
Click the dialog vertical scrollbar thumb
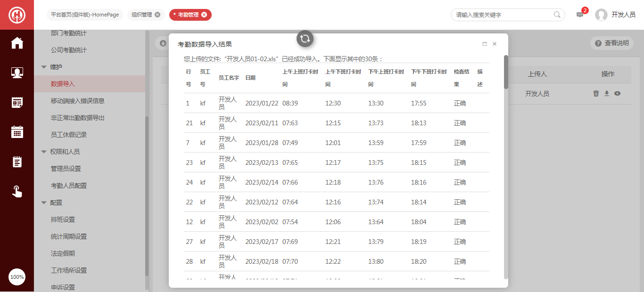pos(506,72)
